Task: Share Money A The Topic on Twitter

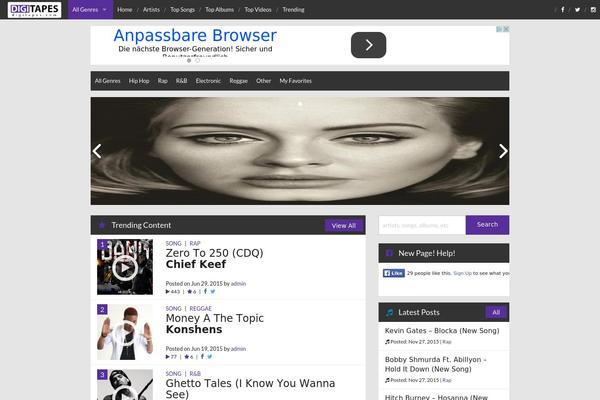Action: (210, 356)
